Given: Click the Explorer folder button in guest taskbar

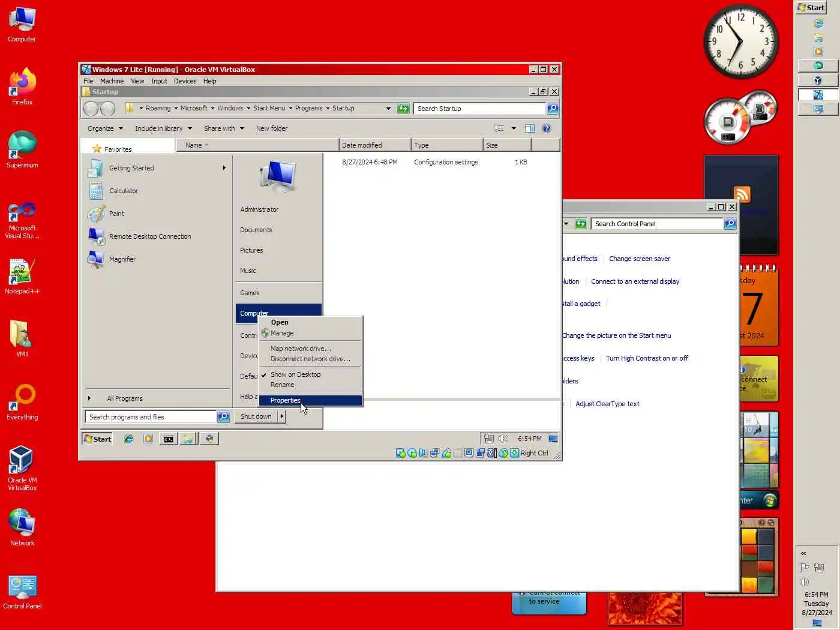Looking at the screenshot, I should (x=188, y=439).
